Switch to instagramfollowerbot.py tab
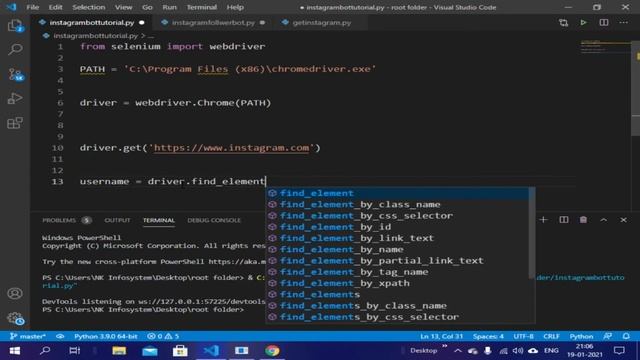 coord(213,22)
